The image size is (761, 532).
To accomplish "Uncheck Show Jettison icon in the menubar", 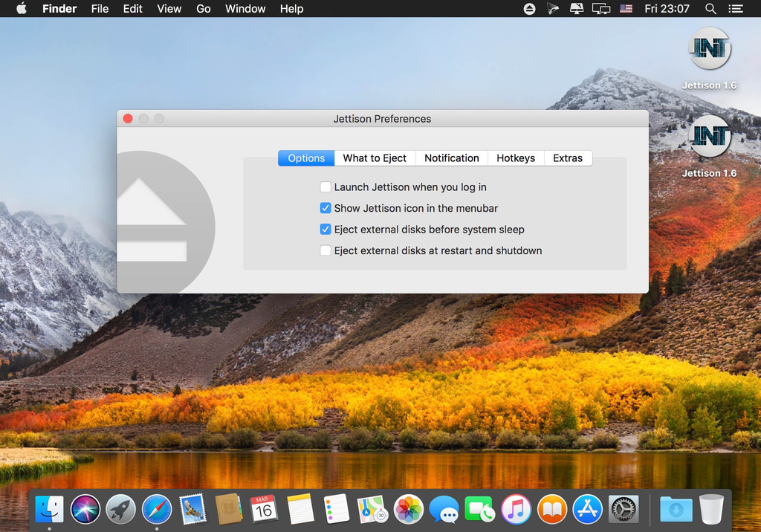I will tap(326, 208).
